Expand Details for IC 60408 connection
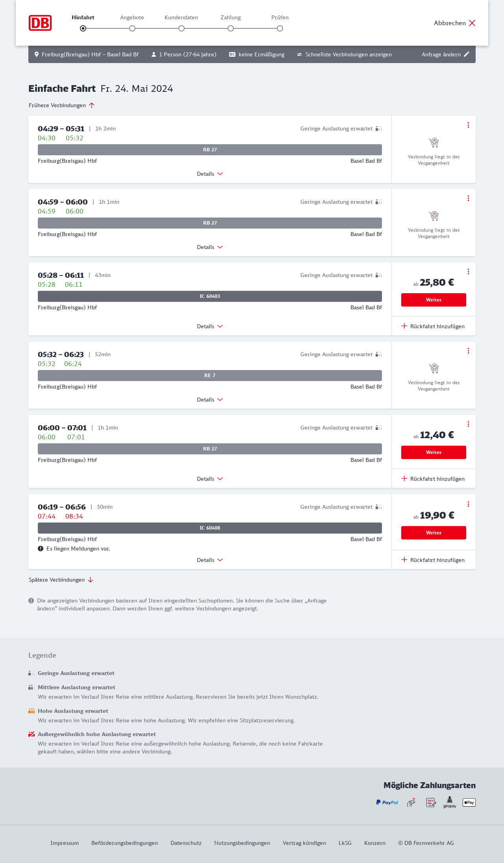504x863 pixels. 210,560
